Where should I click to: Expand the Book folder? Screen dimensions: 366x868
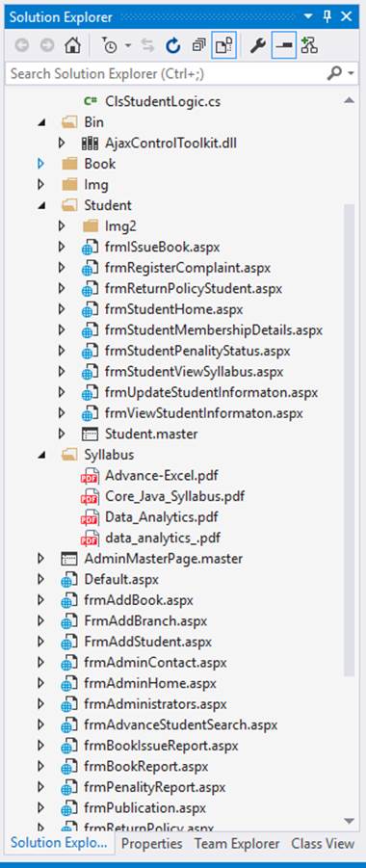[39, 164]
